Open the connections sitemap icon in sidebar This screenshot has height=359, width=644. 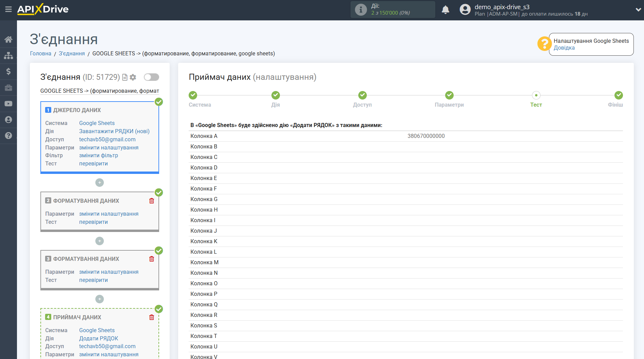click(8, 55)
